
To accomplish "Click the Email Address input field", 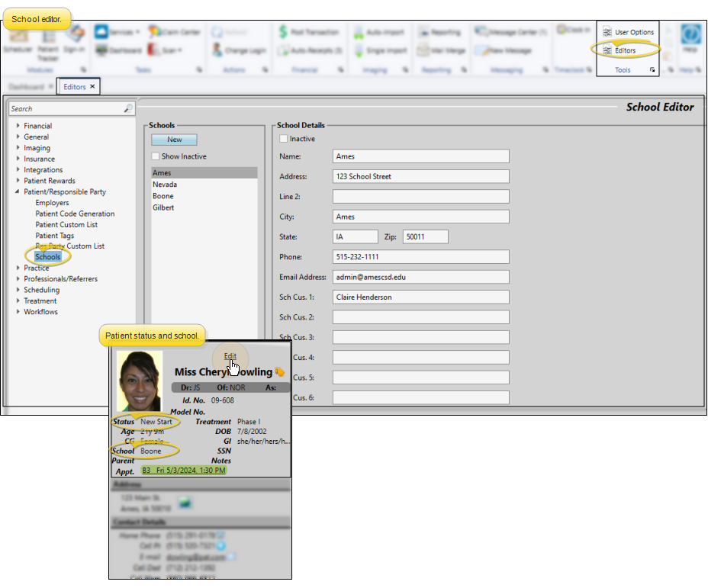I will click(x=420, y=277).
